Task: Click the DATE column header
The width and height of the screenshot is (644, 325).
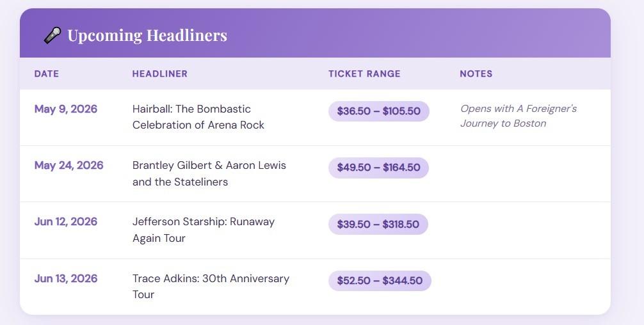Action: tap(47, 74)
